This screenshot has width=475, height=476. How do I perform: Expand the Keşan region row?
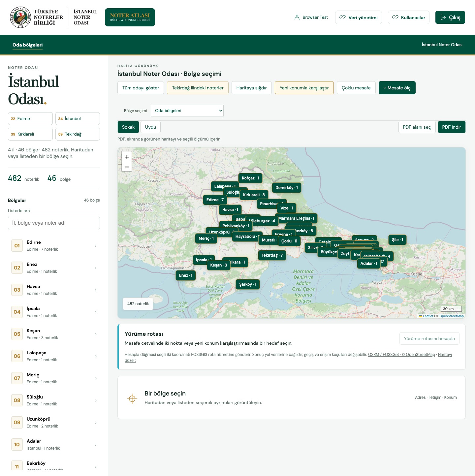point(54,334)
